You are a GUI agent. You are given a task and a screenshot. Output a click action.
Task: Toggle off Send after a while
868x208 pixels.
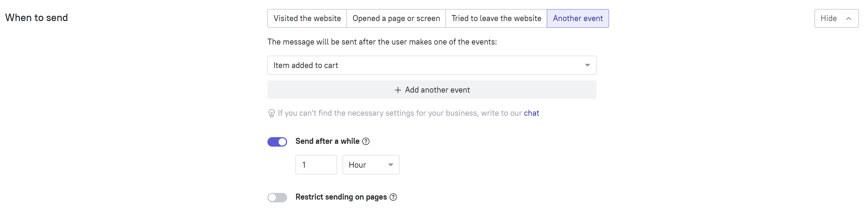coord(277,142)
